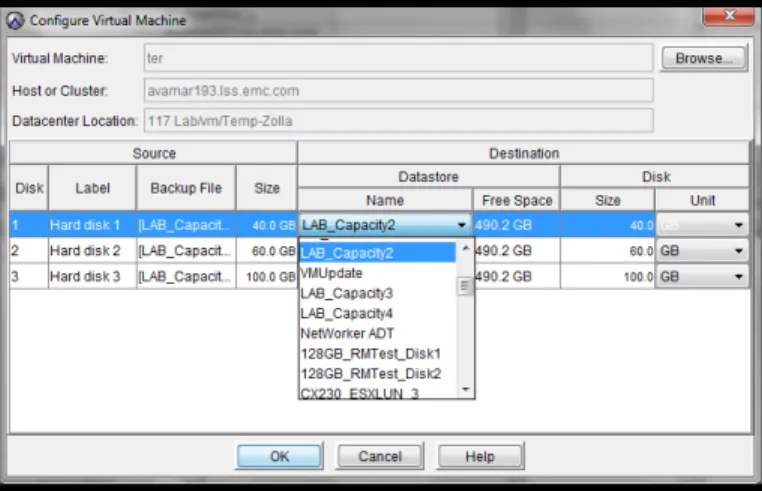The image size is (762, 491).
Task: Cancel the dialog
Action: [380, 456]
